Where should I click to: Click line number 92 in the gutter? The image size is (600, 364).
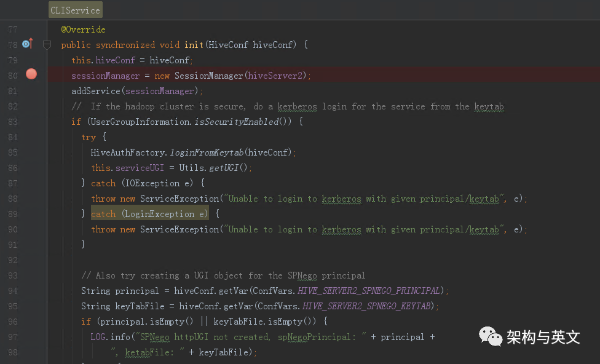point(12,260)
